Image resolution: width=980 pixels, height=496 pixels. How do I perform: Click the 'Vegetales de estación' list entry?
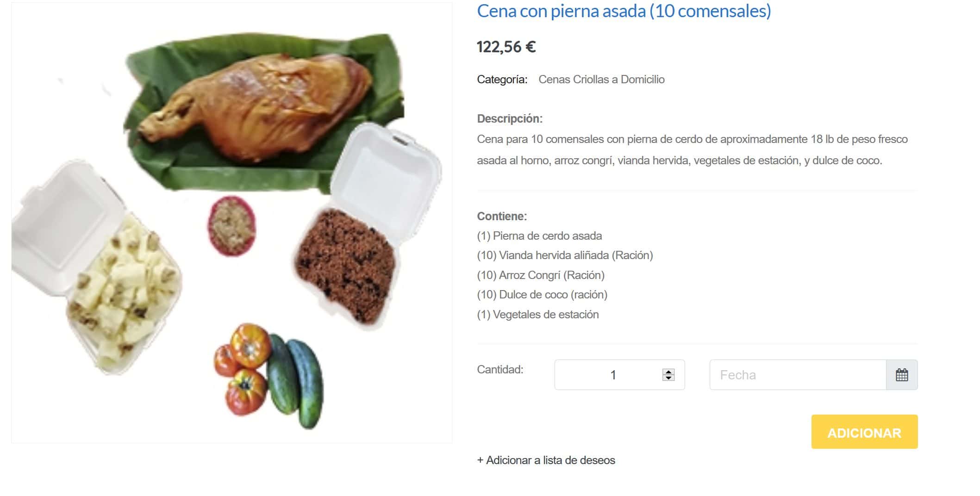[538, 315]
